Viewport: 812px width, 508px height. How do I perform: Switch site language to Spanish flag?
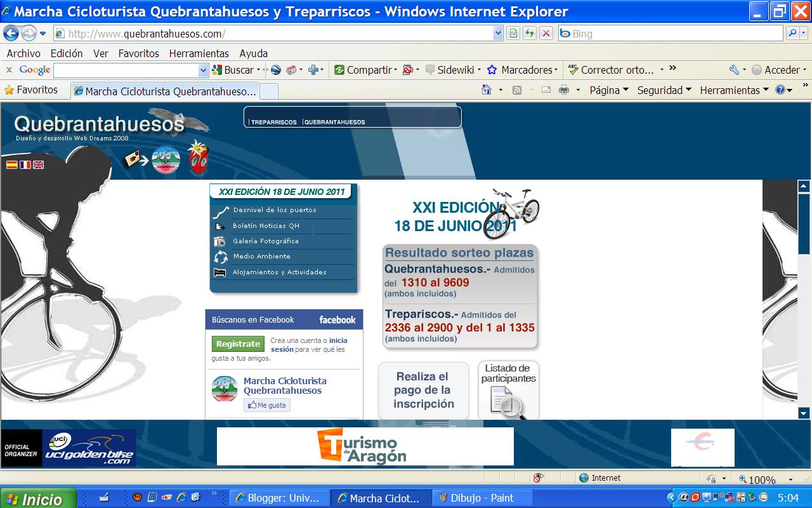[11, 164]
